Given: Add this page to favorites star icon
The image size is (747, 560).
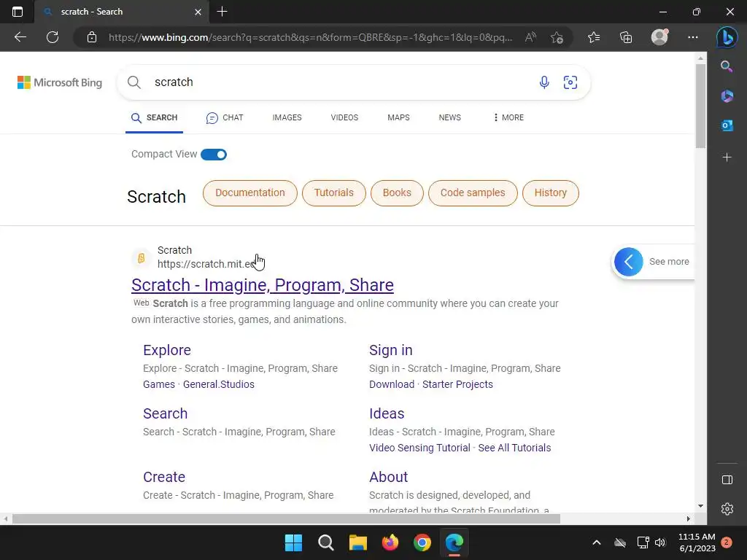Looking at the screenshot, I should click(x=557, y=37).
